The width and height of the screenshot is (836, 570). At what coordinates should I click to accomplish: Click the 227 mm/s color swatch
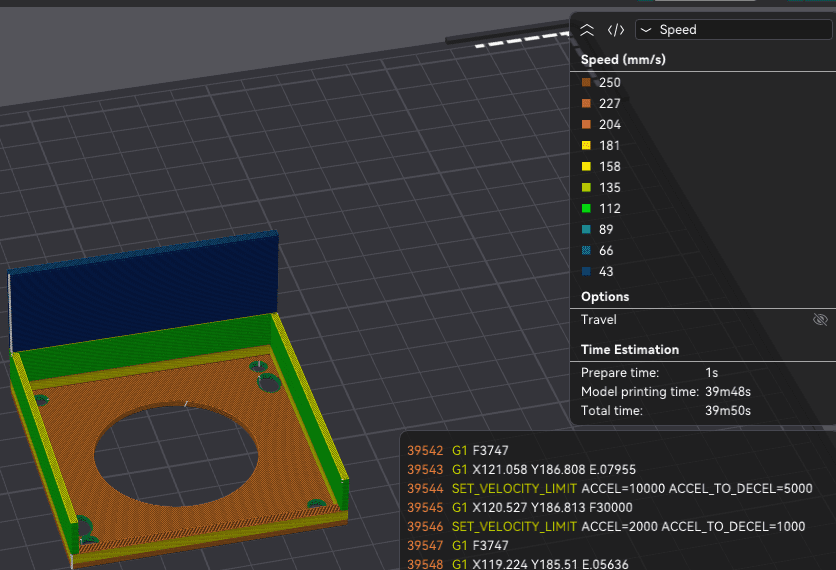tap(586, 103)
